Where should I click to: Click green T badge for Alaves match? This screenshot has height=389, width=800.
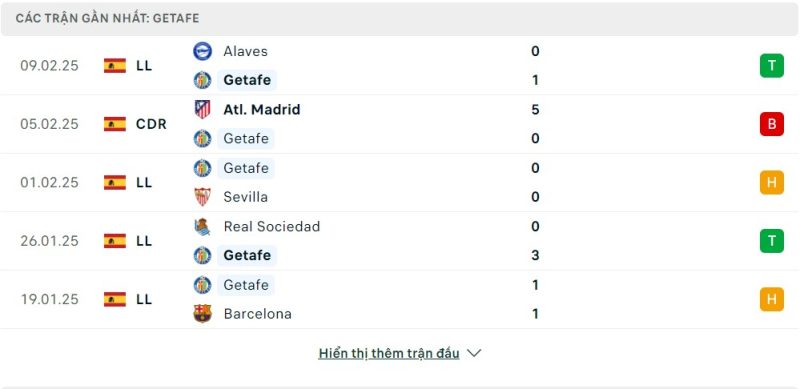click(x=771, y=66)
